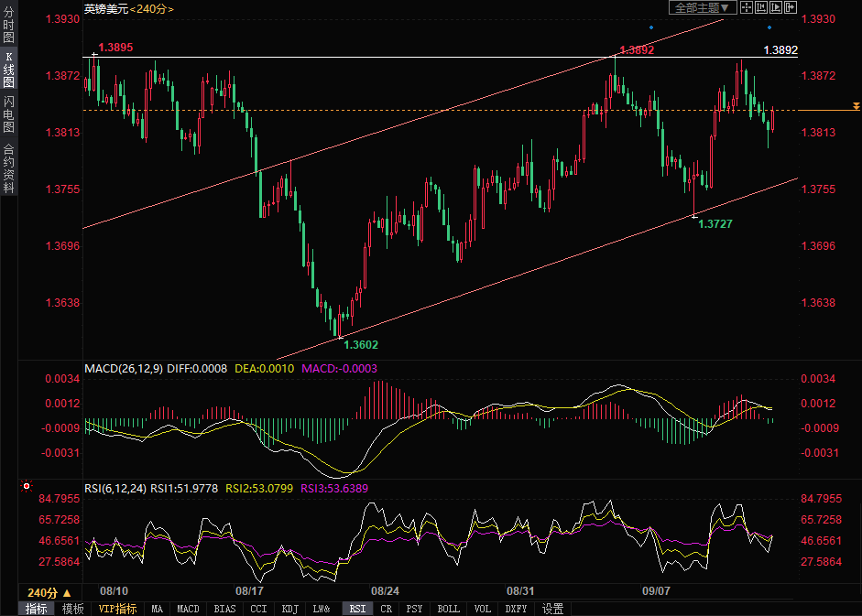862x616 pixels.
Task: Open the 全部主题 dropdown
Action: (x=702, y=7)
